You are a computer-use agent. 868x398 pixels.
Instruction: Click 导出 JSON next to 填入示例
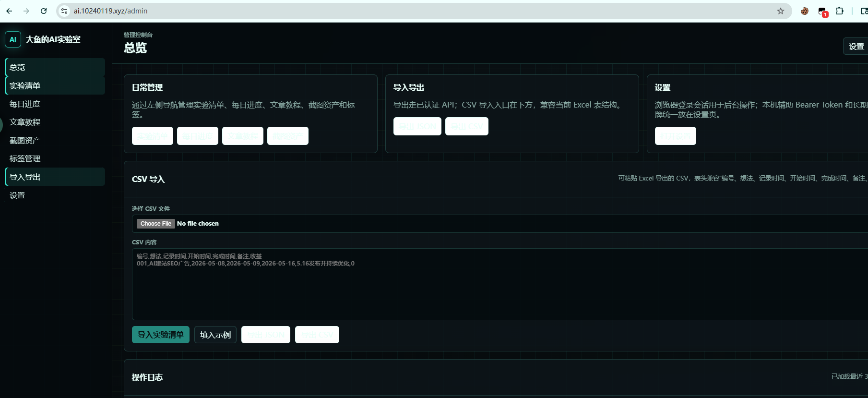[266, 335]
